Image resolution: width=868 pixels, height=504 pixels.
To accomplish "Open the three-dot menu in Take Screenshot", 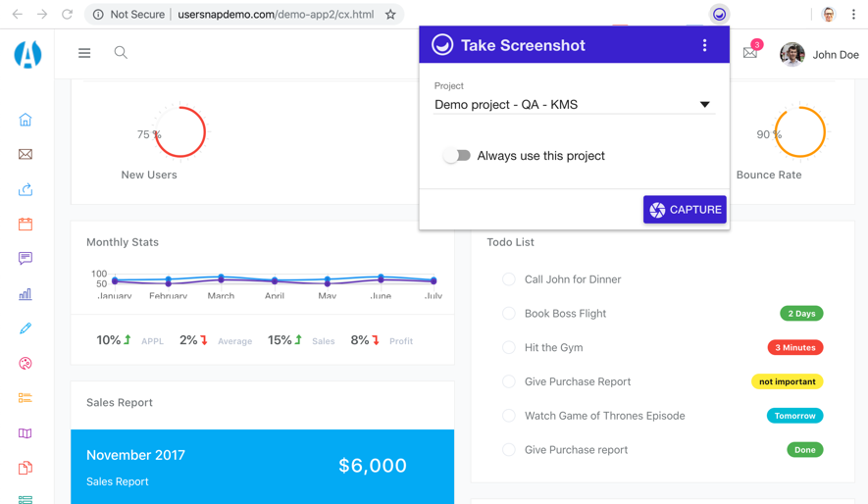I will 704,45.
